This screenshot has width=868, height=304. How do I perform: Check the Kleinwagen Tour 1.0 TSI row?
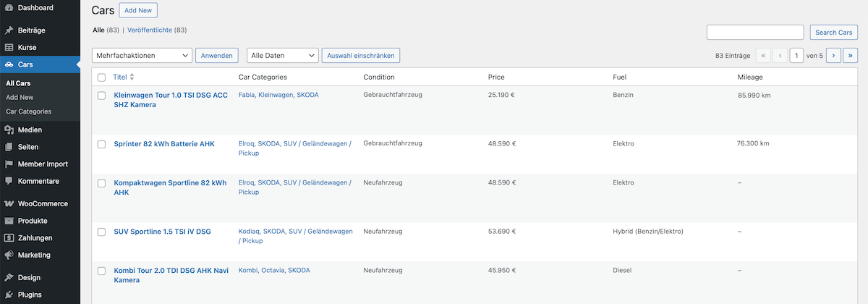(x=101, y=96)
